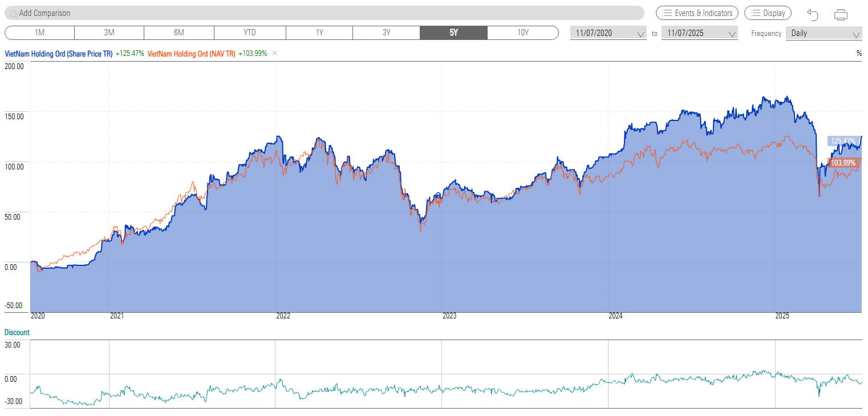Click the print chart icon
Image resolution: width=868 pixels, height=416 pixels.
coord(841,14)
